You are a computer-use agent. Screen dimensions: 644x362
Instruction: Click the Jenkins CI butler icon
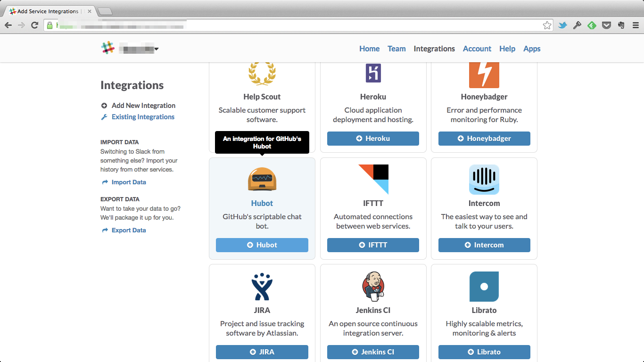(373, 287)
